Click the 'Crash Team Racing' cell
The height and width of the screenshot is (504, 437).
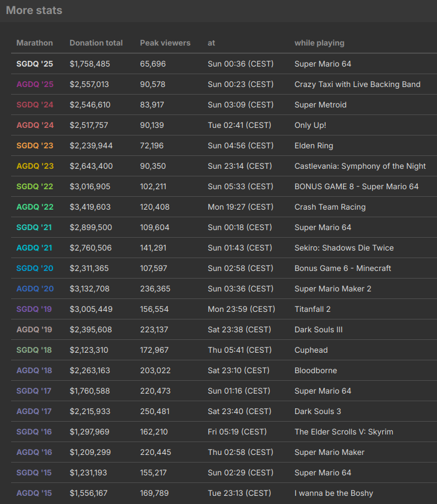coord(330,207)
